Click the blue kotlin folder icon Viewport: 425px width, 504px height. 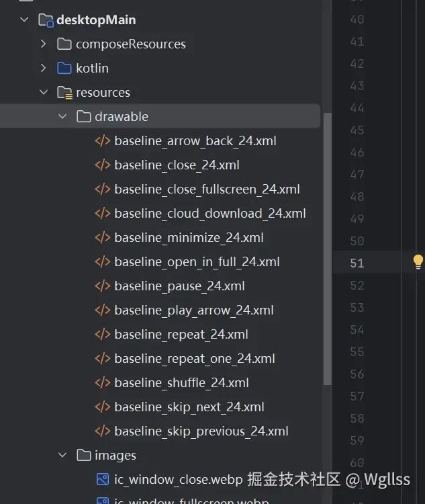tap(64, 68)
